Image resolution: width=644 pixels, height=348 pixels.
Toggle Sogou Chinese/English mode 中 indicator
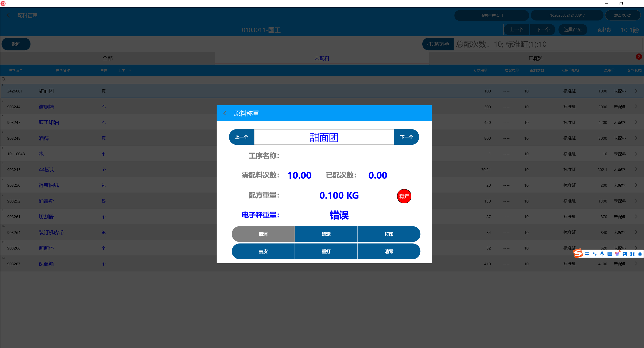tap(587, 254)
